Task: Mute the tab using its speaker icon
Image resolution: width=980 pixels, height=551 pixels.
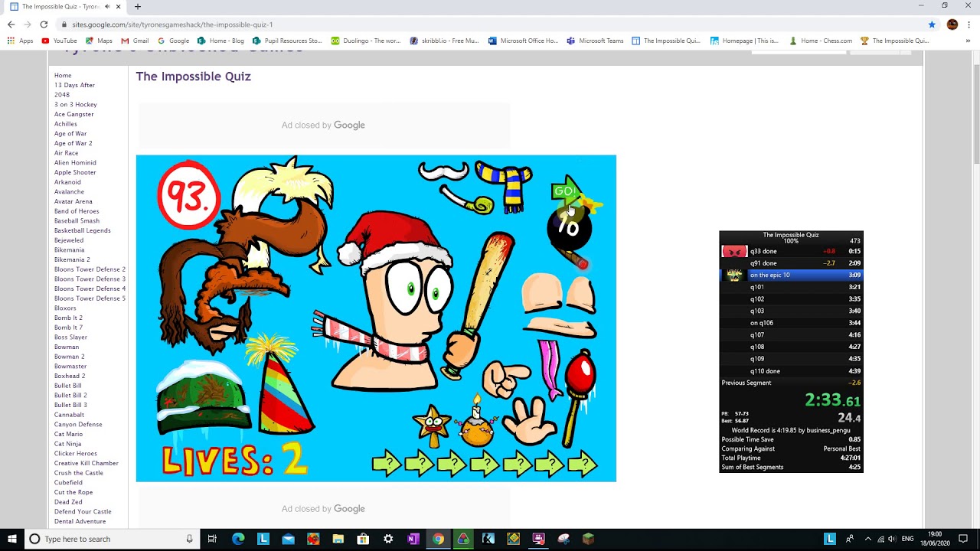Action: pos(107,6)
